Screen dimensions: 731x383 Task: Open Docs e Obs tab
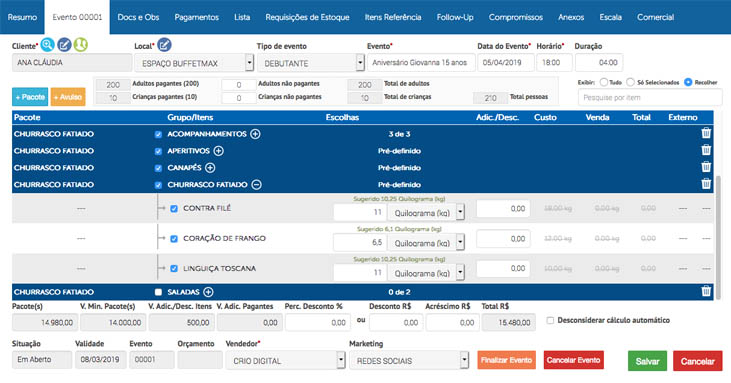point(138,17)
